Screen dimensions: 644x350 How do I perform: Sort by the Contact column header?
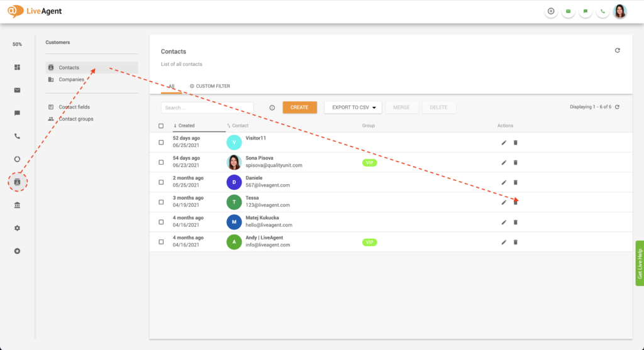tap(240, 126)
